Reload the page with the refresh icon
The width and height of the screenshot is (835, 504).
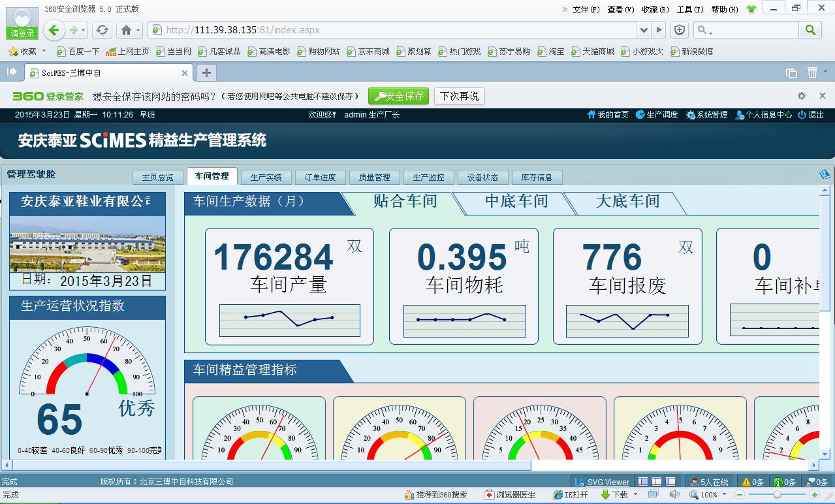click(102, 30)
